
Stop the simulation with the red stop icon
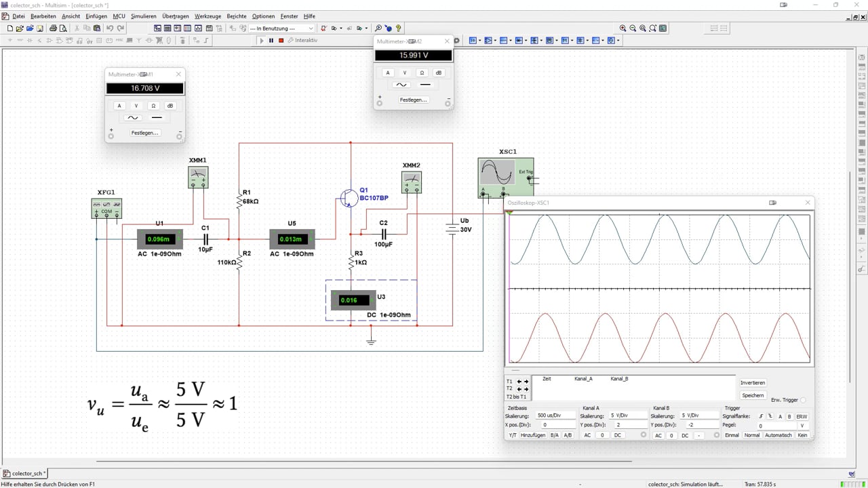click(281, 41)
